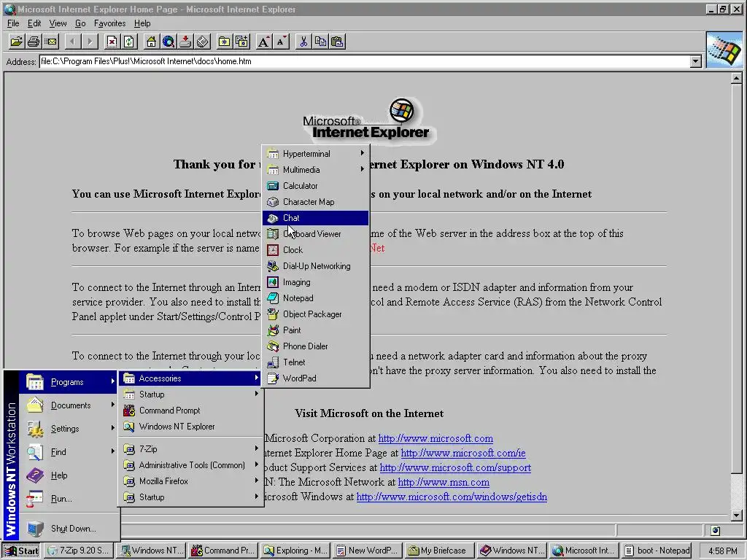Switch to boot - Notepad taskbar button

(x=657, y=551)
